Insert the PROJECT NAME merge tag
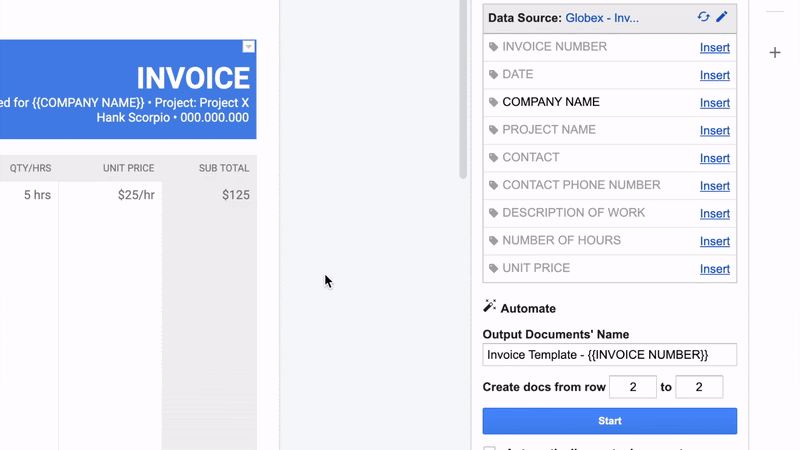This screenshot has width=800, height=450. click(x=714, y=130)
